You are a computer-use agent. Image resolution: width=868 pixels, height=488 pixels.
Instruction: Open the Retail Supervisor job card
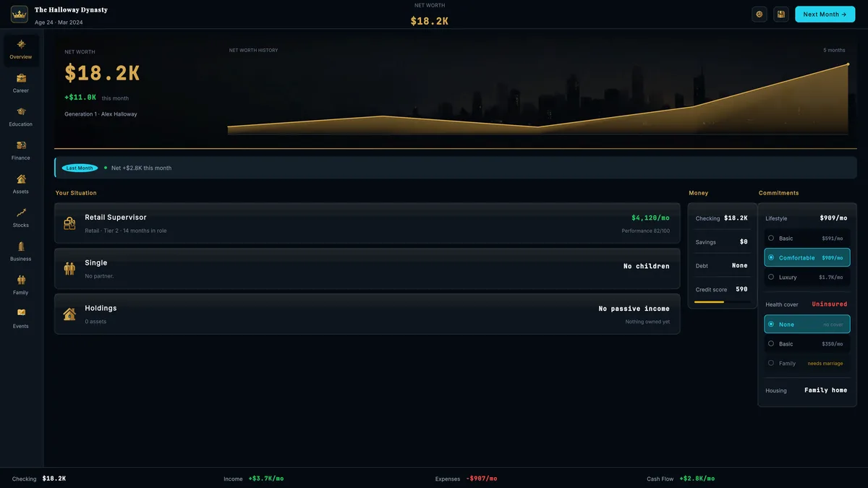coord(367,223)
